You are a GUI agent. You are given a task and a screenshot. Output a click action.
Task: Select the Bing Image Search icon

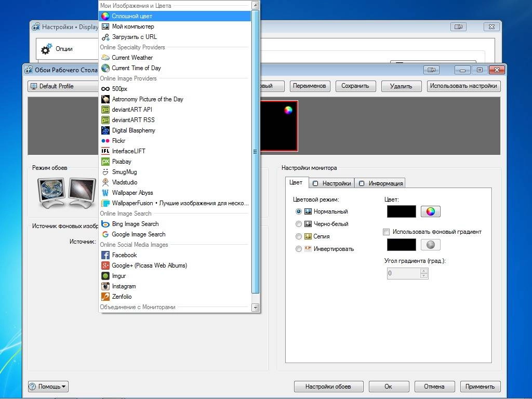click(105, 224)
